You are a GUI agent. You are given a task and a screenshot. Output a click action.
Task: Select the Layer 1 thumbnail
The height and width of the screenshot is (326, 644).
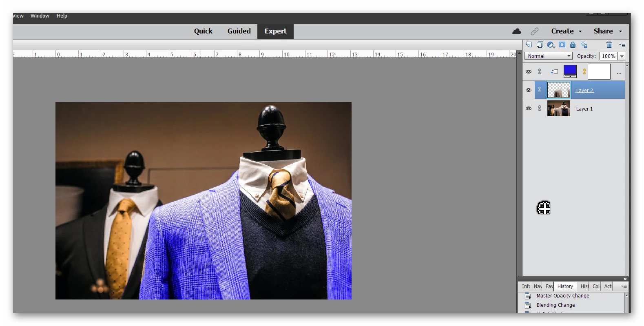(559, 109)
